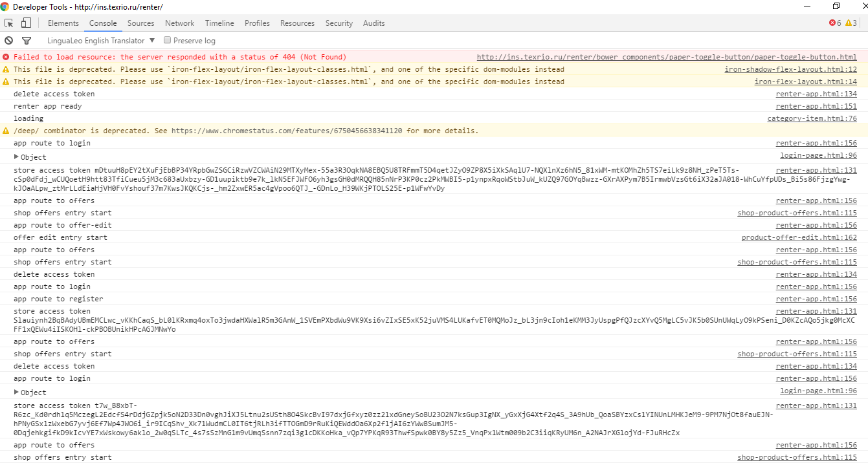868x463 pixels.
Task: Open the category-item.html:76 source link
Action: (x=812, y=118)
